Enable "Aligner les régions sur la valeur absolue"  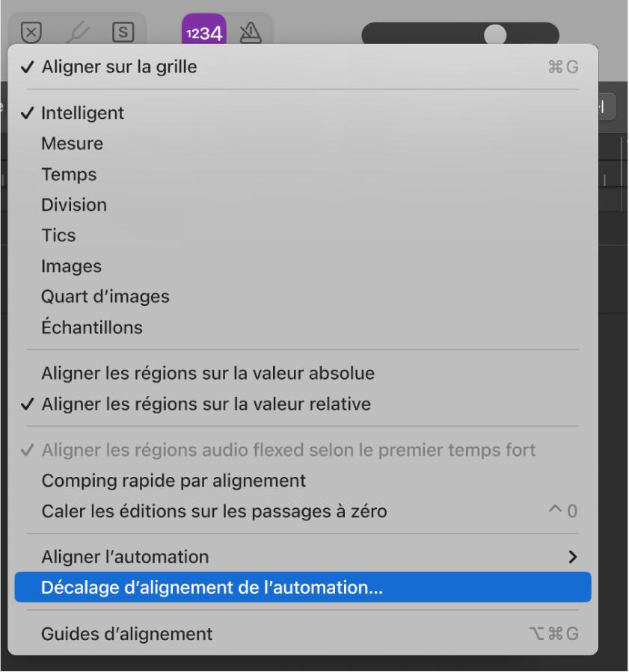[x=208, y=373]
